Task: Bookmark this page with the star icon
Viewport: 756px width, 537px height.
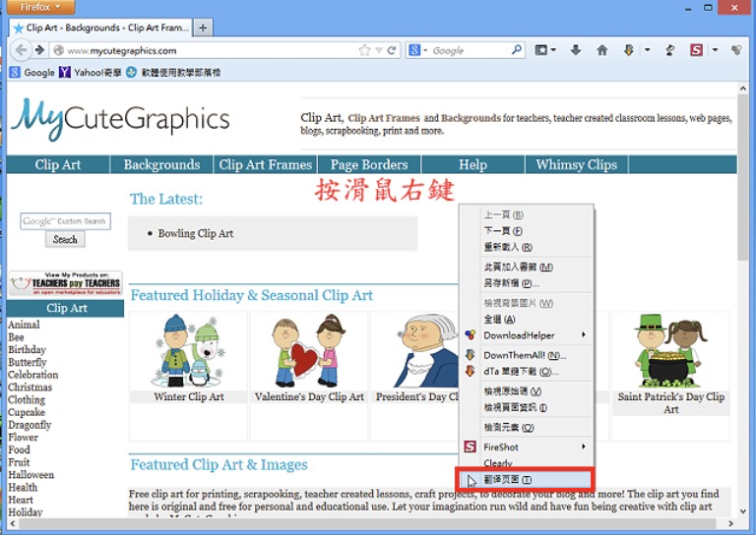Action: (365, 50)
